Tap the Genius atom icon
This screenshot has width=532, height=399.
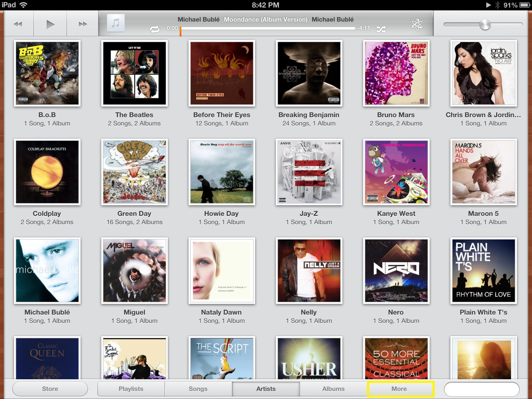click(x=417, y=24)
